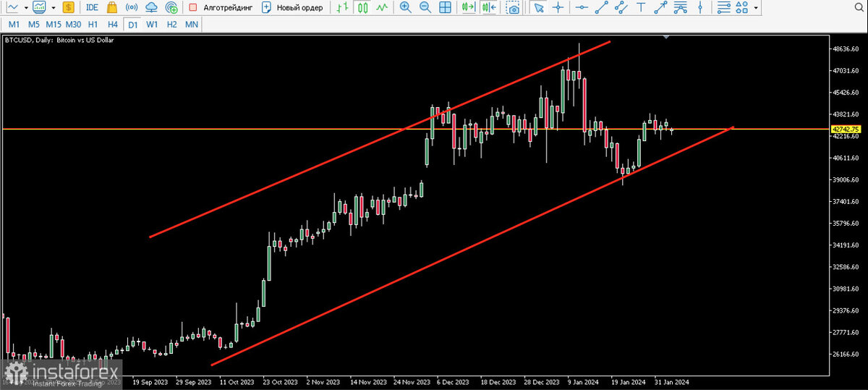The height and width of the screenshot is (390, 868).
Task: Open the new chart icon
Action: [12, 7]
